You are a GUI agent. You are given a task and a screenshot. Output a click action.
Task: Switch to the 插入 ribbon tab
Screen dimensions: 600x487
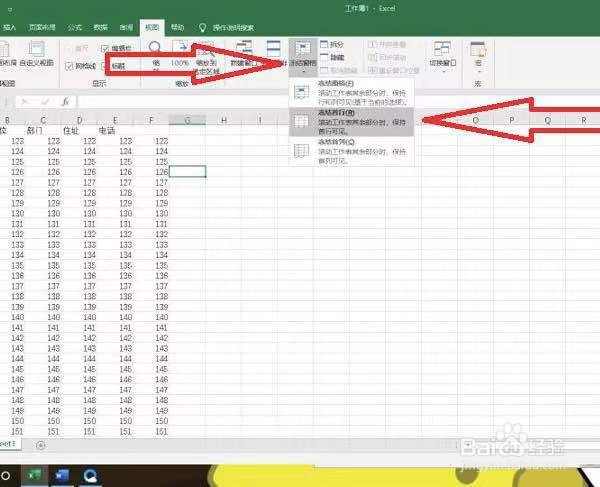(x=9, y=28)
